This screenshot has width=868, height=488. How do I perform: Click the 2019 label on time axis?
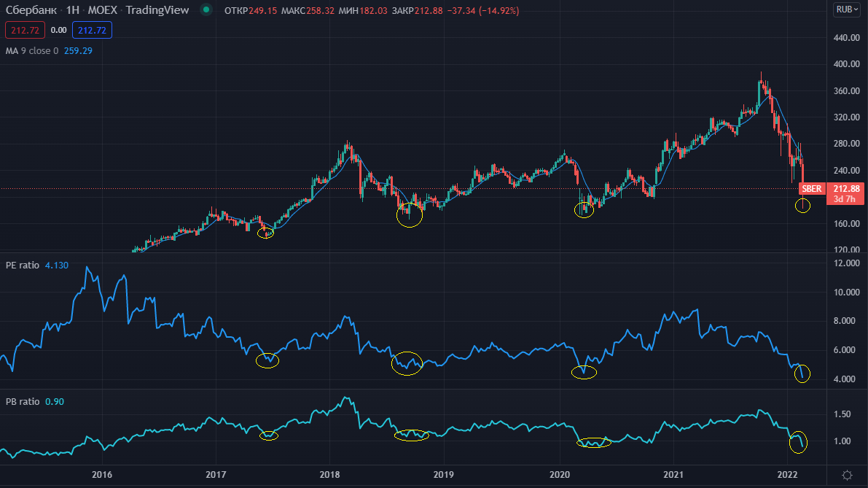444,475
